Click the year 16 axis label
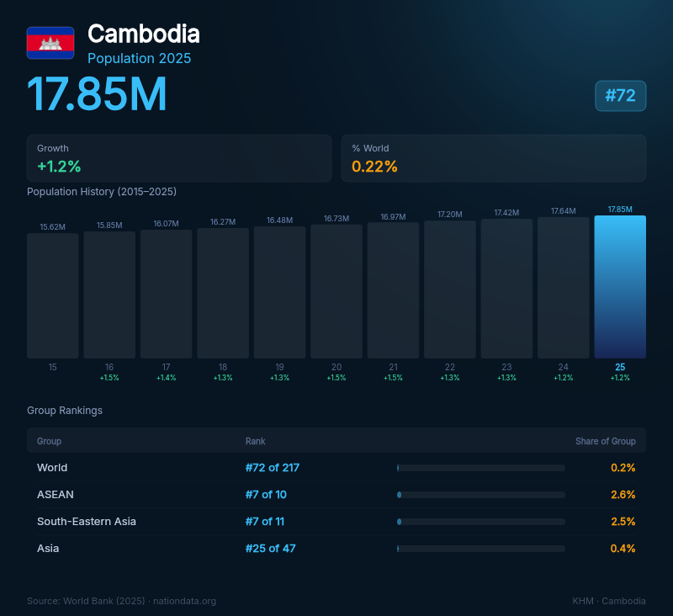This screenshot has height=616, width=673. [x=109, y=367]
